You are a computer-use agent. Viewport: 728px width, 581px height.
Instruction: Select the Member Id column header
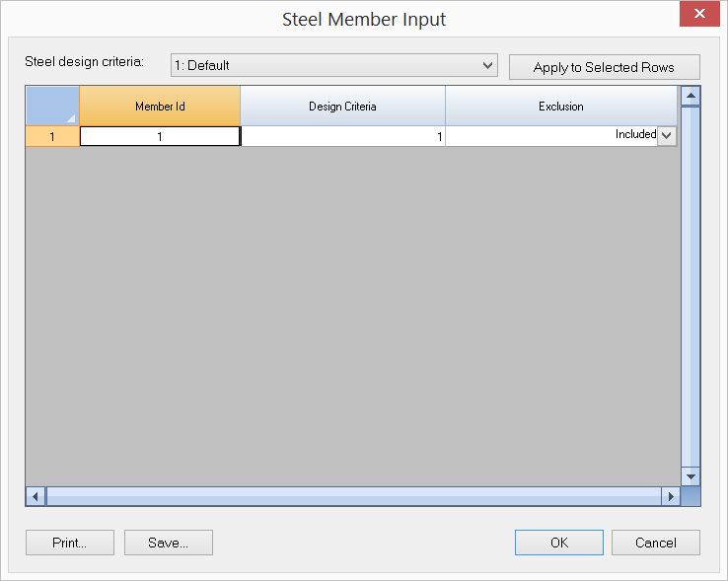pos(160,107)
